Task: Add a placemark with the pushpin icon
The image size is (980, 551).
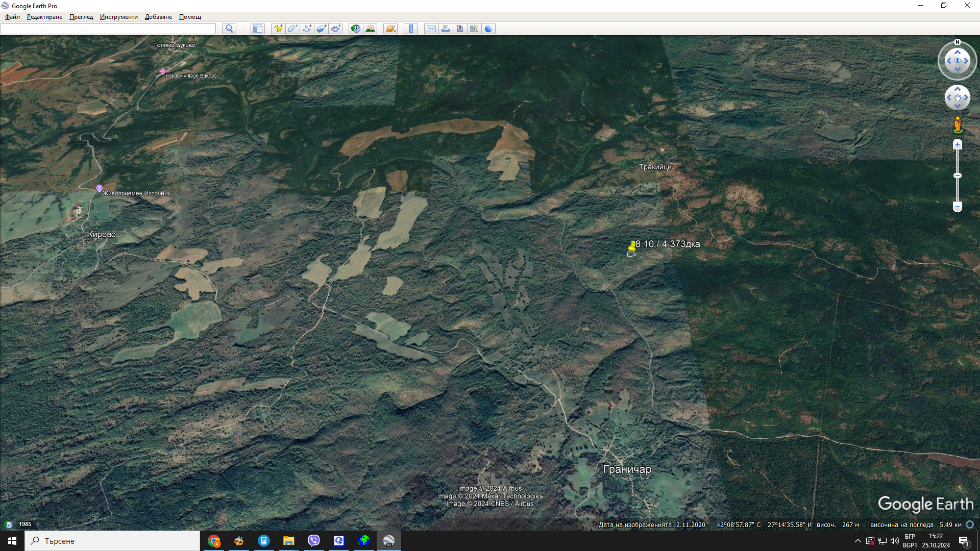Action: (x=278, y=29)
